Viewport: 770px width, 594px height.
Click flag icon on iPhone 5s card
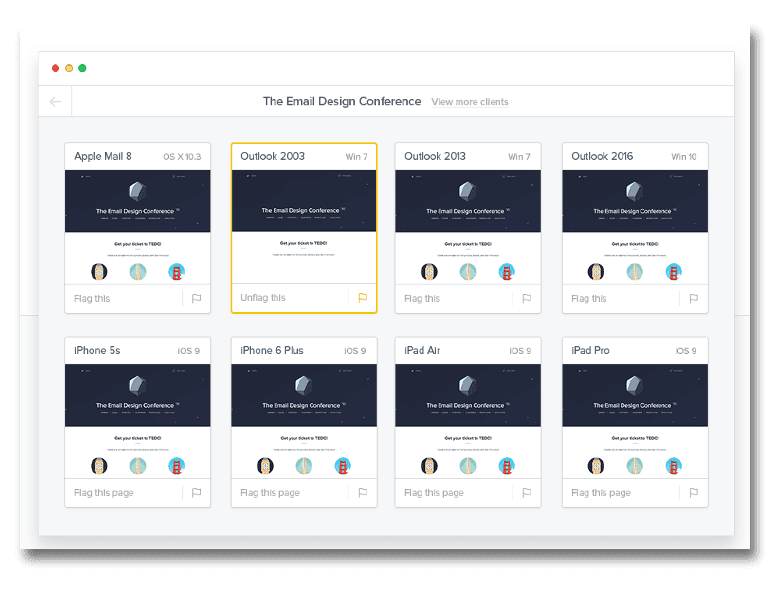pos(196,492)
